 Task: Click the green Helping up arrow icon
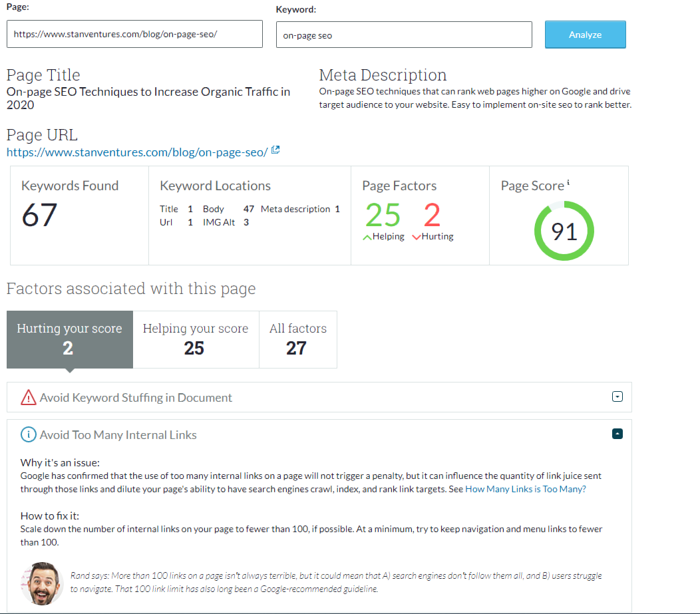(367, 237)
